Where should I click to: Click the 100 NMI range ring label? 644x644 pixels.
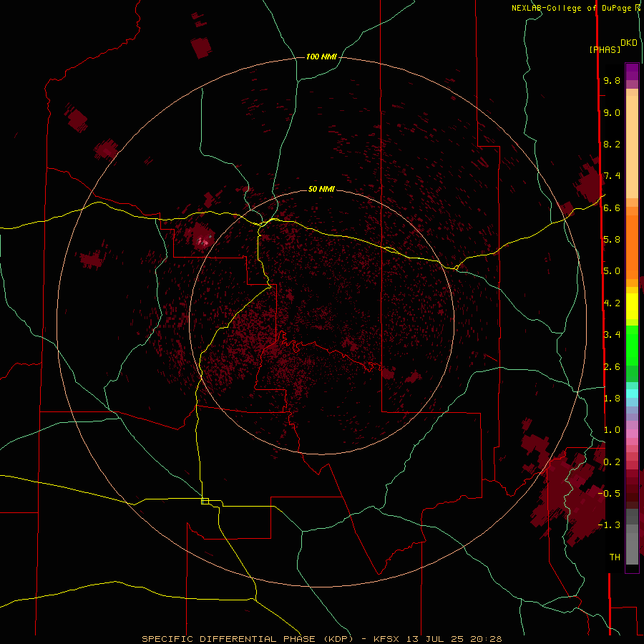(321, 57)
